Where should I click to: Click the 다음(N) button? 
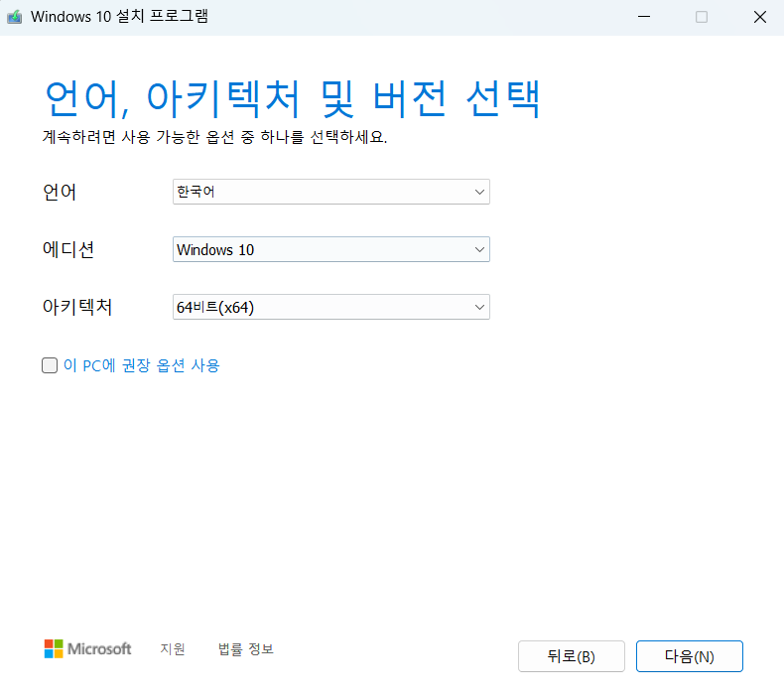pos(690,656)
